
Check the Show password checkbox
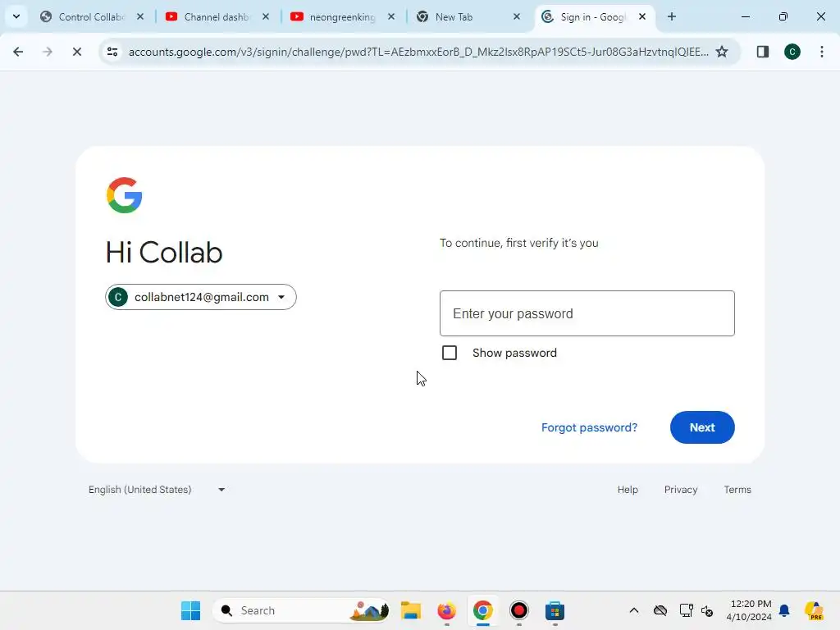point(450,353)
